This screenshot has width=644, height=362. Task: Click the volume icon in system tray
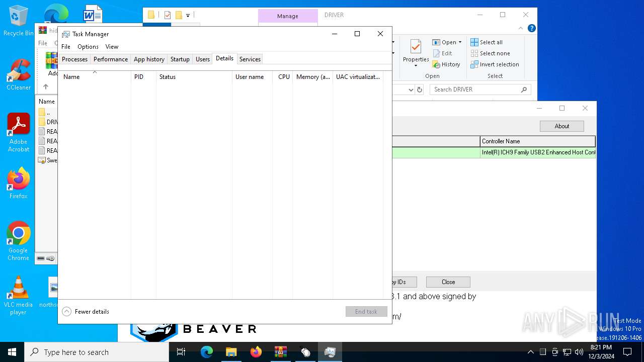(x=579, y=352)
